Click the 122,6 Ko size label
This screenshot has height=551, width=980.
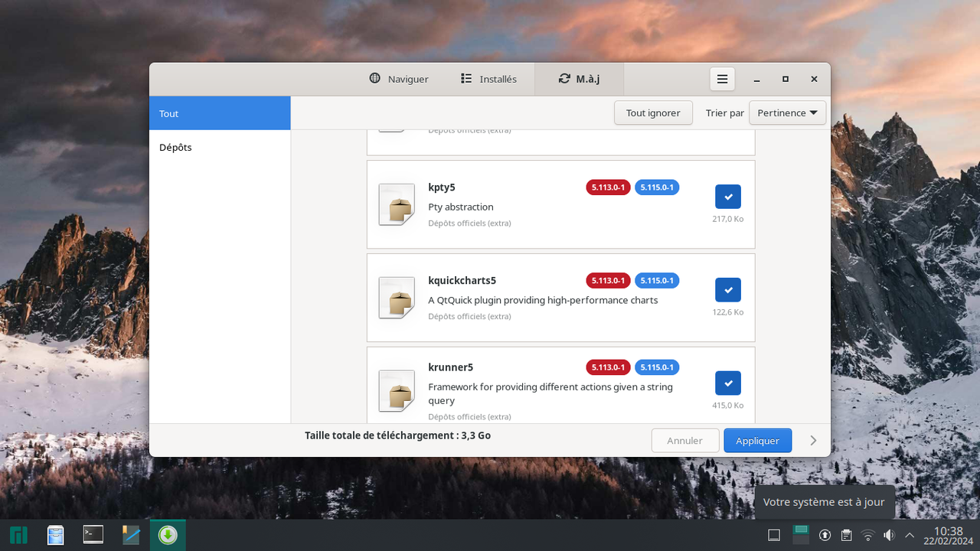pyautogui.click(x=727, y=312)
